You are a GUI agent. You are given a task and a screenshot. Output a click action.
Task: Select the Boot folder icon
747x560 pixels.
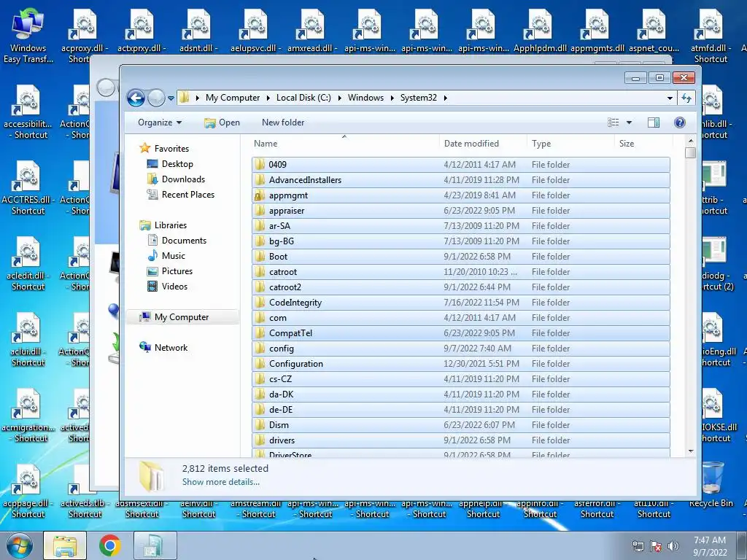pyautogui.click(x=259, y=256)
